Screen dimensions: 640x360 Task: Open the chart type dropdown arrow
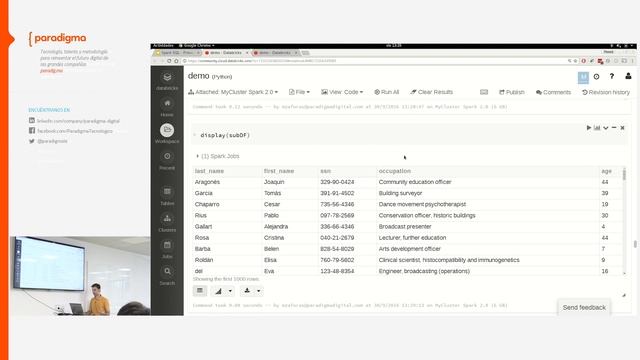click(230, 291)
